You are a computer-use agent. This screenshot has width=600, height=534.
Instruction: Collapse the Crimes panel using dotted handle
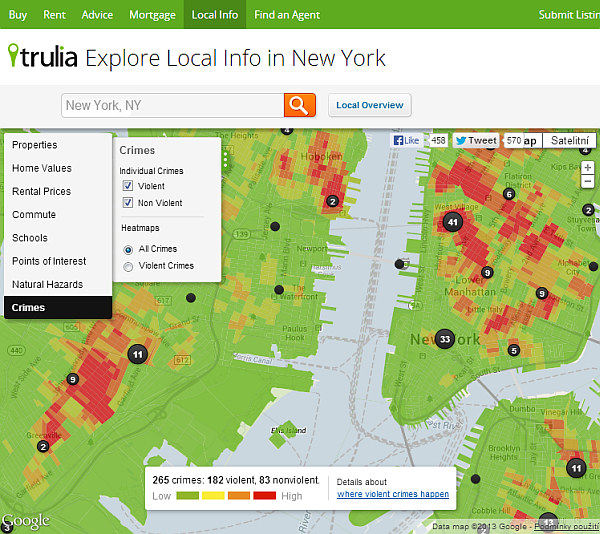click(x=225, y=159)
